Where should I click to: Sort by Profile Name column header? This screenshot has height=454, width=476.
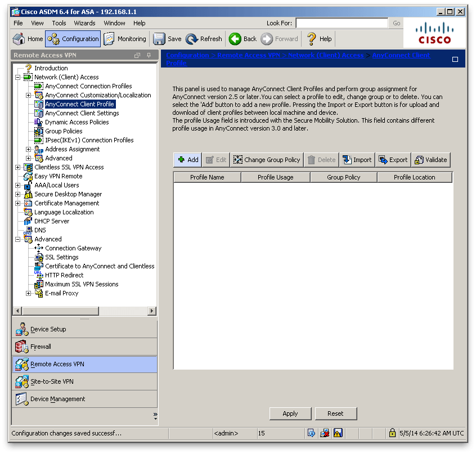(207, 178)
